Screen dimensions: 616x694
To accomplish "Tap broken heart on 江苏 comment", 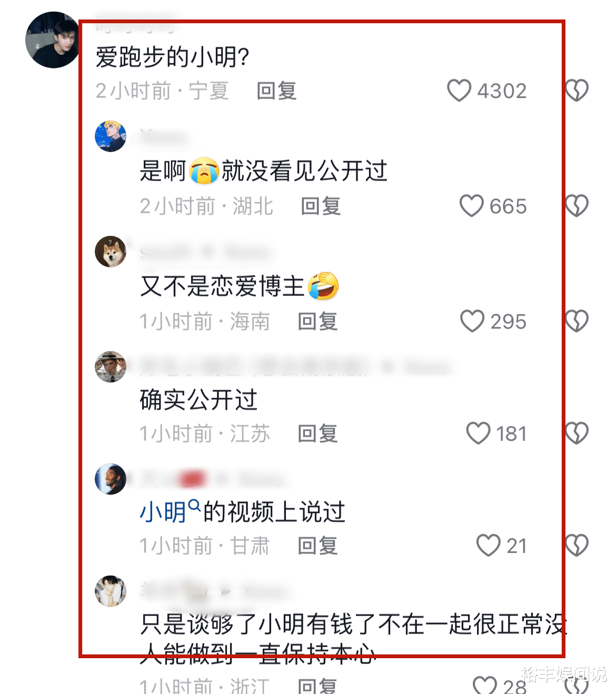I will (577, 433).
